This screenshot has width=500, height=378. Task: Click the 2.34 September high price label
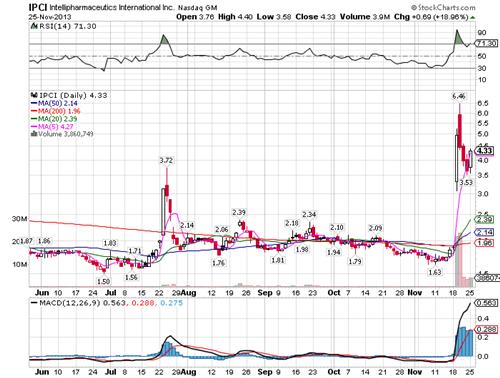pos(309,214)
